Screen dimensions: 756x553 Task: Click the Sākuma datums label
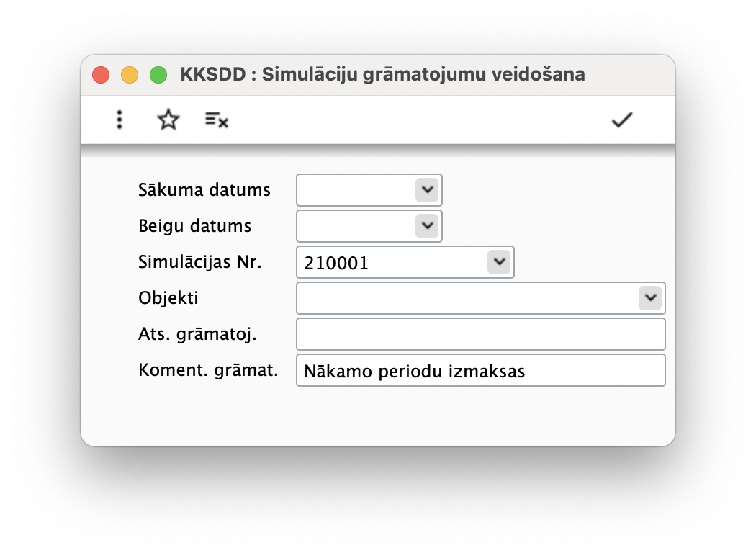pos(204,190)
